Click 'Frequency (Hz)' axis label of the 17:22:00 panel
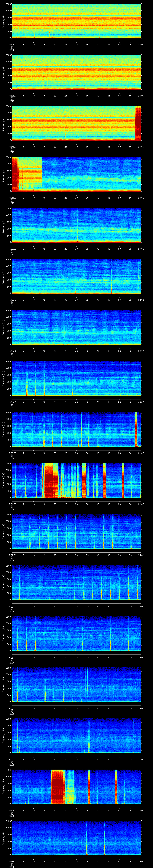 tap(3, 21)
